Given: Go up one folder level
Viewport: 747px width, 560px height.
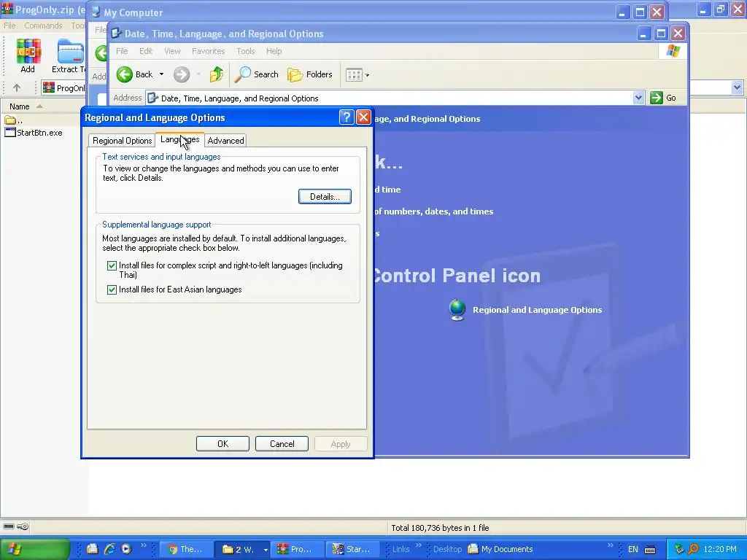Looking at the screenshot, I should click(x=217, y=74).
